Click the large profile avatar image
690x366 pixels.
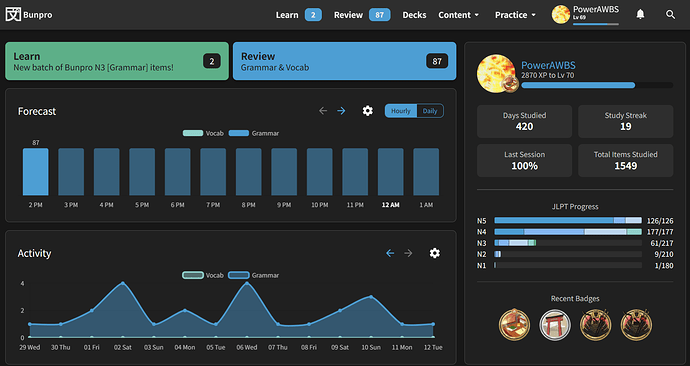coord(496,73)
